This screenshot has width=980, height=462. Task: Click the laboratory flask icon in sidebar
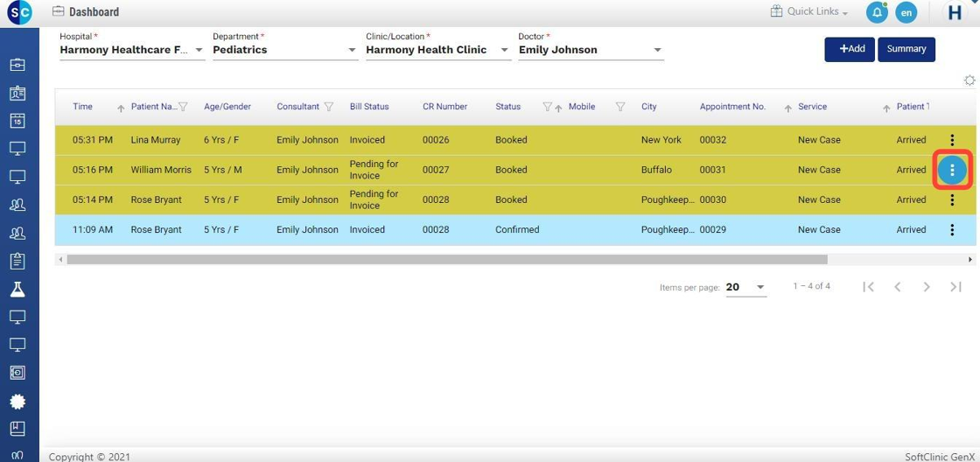[x=17, y=289]
